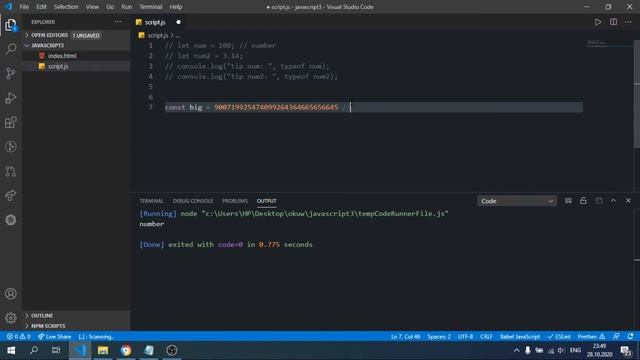This screenshot has height=360, width=640.
Task: Open the Edit menu
Action: (41, 7)
